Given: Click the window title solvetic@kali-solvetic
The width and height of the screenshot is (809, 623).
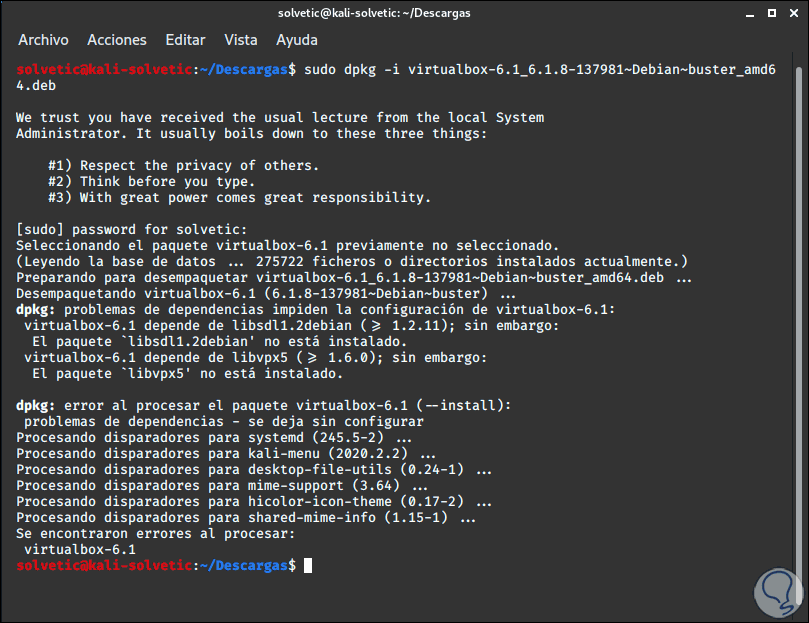Looking at the screenshot, I should tap(404, 12).
